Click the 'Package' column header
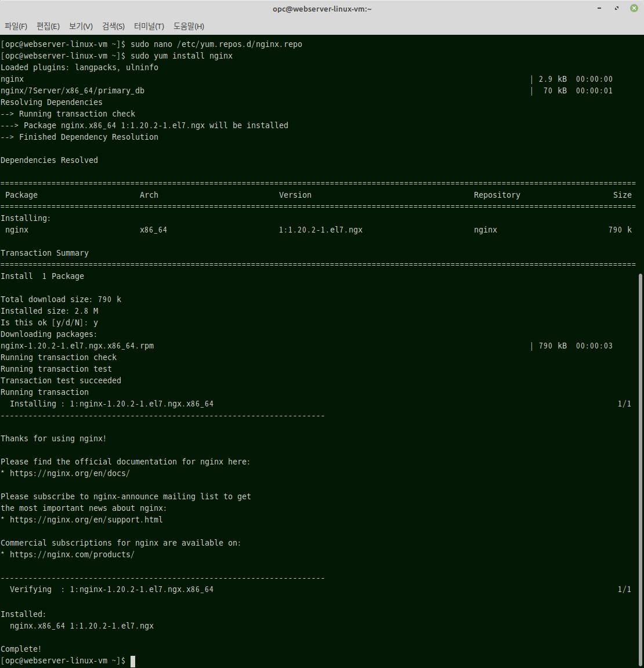Screen dimensions: 644x668 pyautogui.click(x=21, y=195)
